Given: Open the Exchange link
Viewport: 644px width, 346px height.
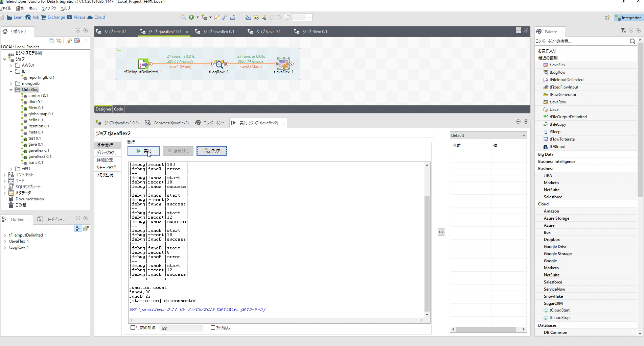Looking at the screenshot, I should point(56,17).
